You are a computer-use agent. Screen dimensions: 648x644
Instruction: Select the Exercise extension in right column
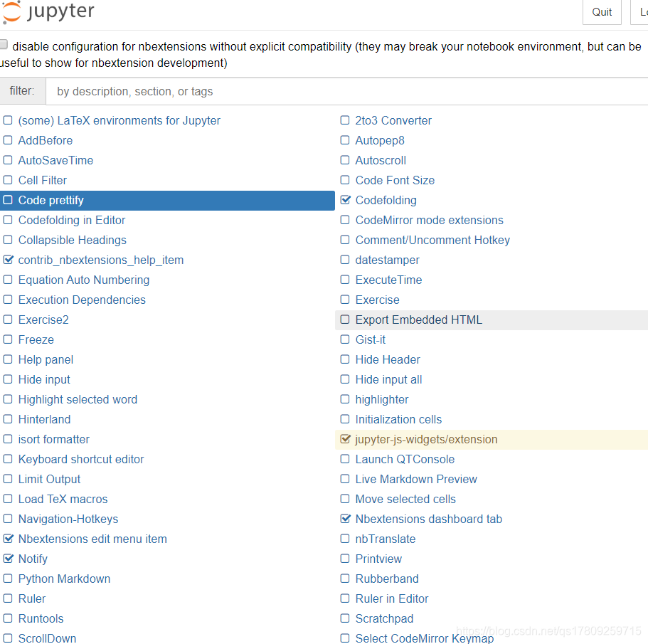[377, 300]
